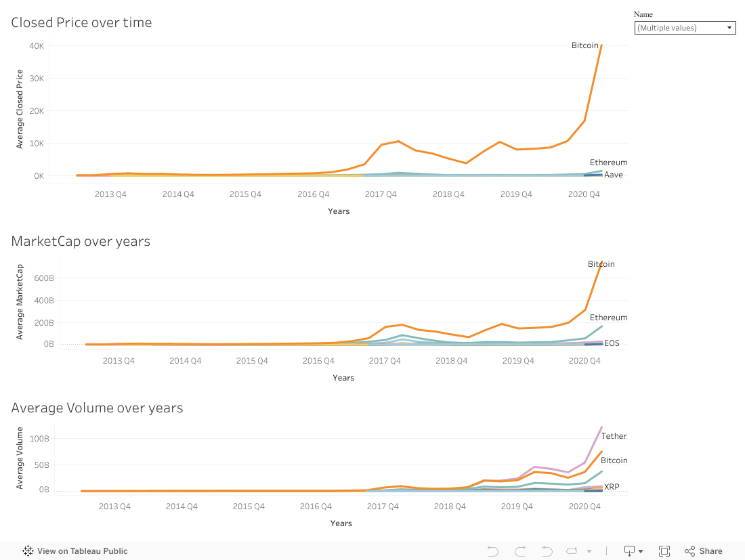Screen dimensions: 745x560
Task: Select the Aave label in Closed Price chart
Action: click(614, 175)
